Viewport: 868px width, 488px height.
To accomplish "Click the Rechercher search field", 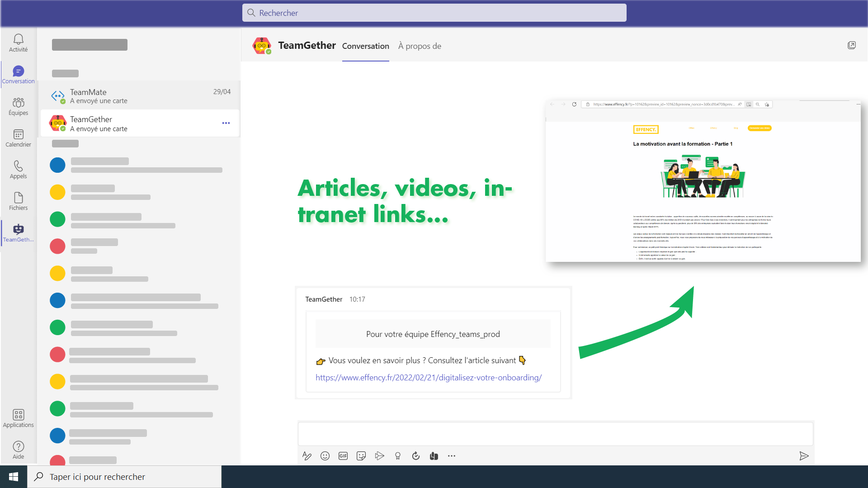I will click(x=434, y=13).
